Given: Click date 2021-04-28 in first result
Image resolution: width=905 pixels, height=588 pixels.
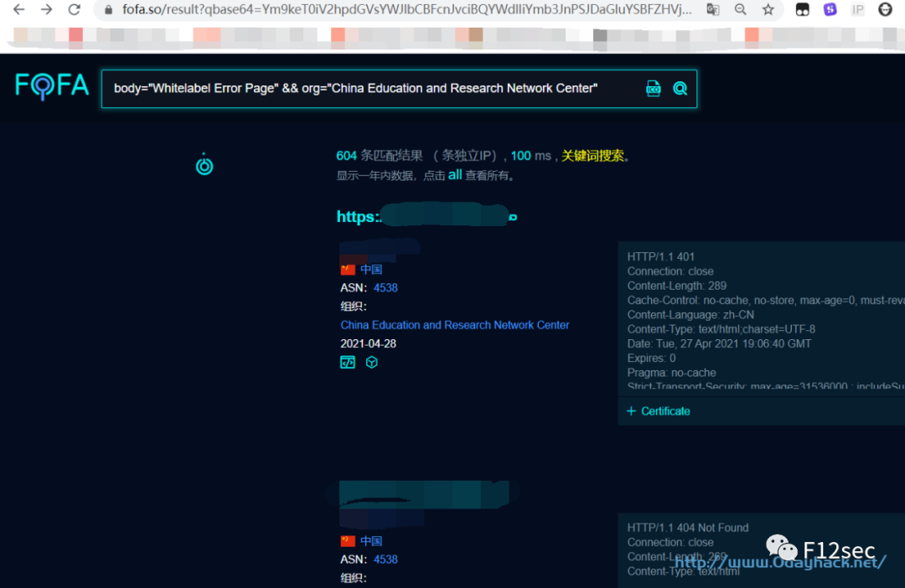Looking at the screenshot, I should click(x=368, y=343).
